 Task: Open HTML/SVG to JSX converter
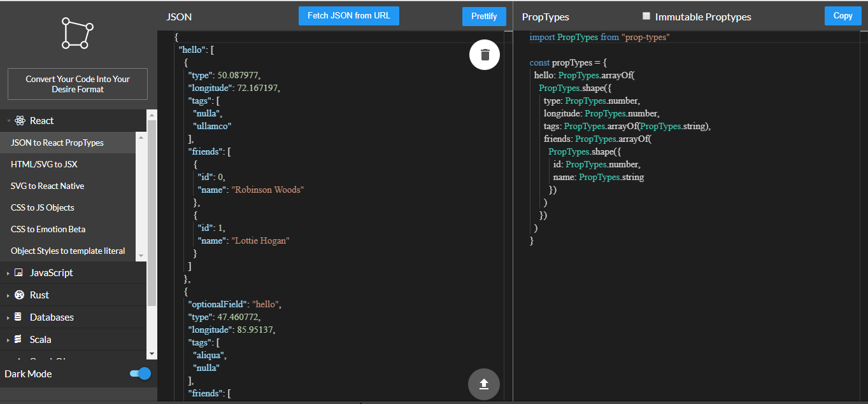pyautogui.click(x=68, y=164)
